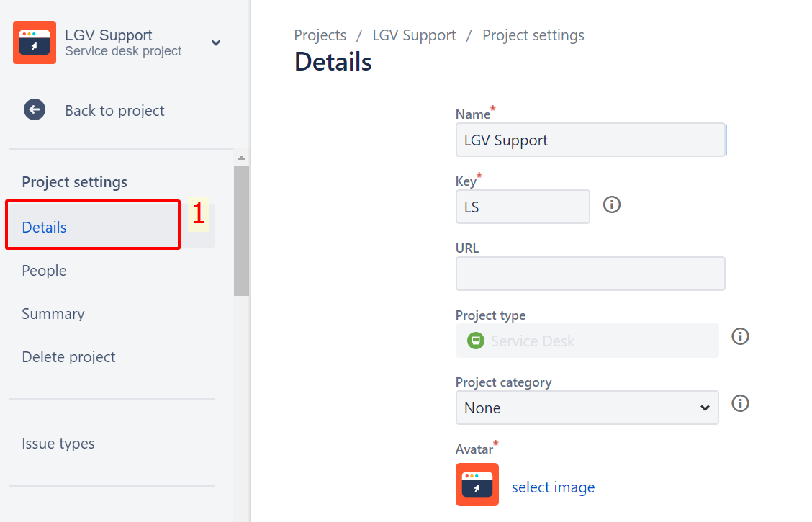812x522 pixels.
Task: Click the info icon beside Project category
Action: coord(740,403)
